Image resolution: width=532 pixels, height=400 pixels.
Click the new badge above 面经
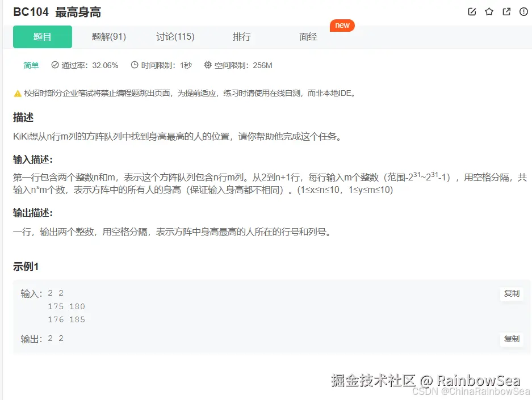pos(342,25)
